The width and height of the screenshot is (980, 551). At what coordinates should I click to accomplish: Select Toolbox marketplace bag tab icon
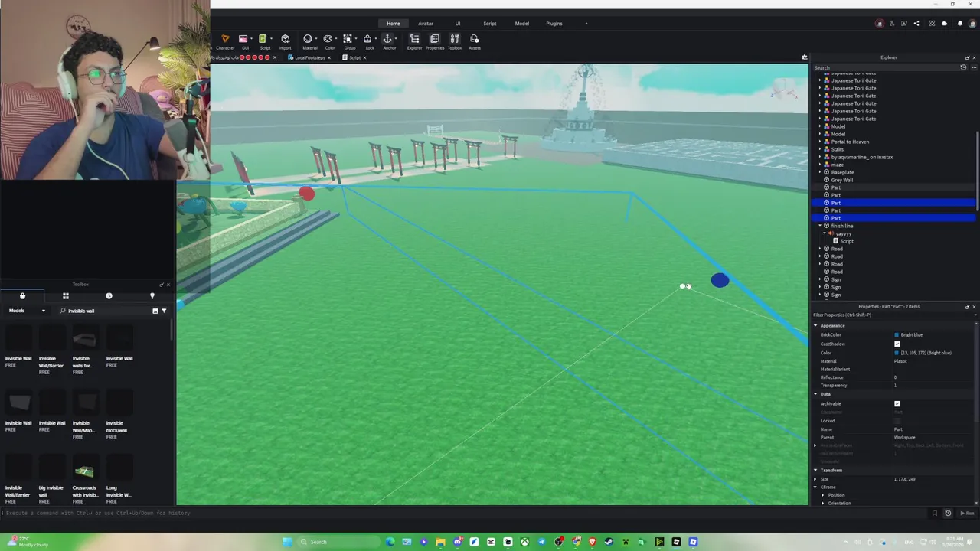pyautogui.click(x=22, y=296)
